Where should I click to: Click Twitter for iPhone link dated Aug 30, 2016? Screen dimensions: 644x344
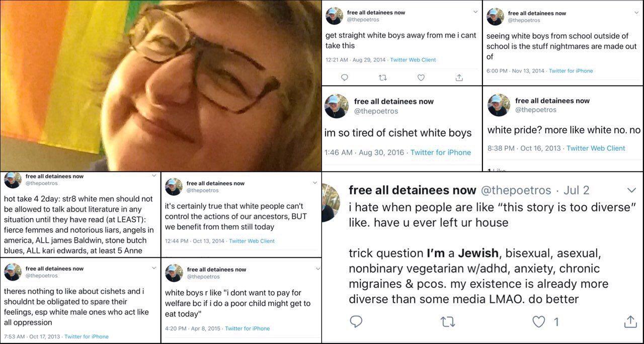coord(441,152)
